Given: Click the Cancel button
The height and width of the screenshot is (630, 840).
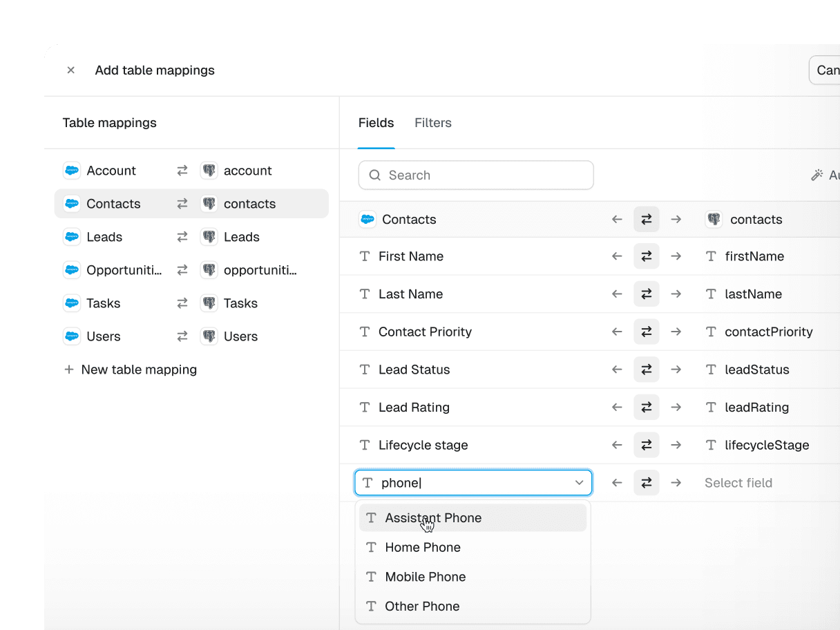Looking at the screenshot, I should (x=826, y=70).
